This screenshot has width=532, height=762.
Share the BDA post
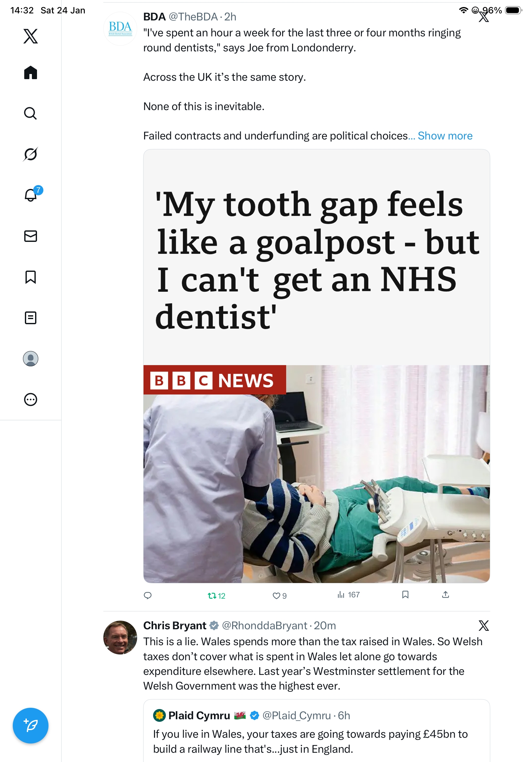(446, 594)
